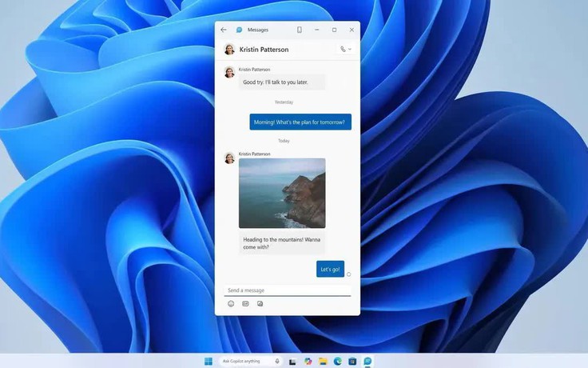The image size is (588, 368).
Task: Open File Explorer from the taskbar
Action: coord(323,362)
